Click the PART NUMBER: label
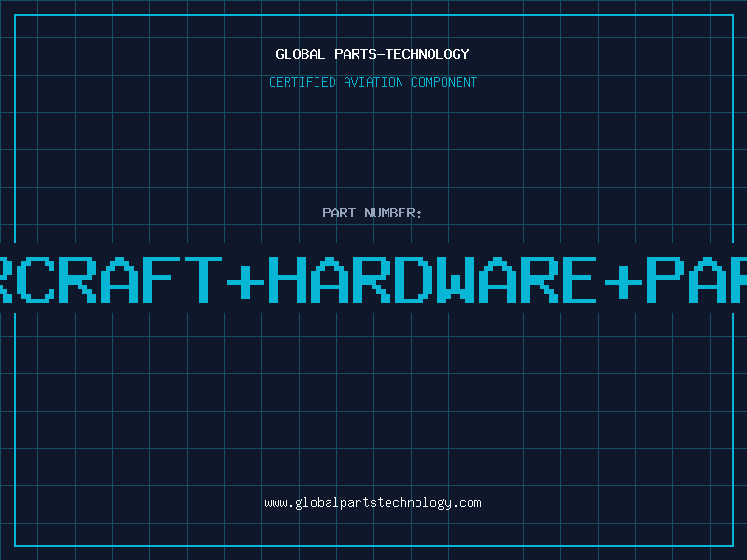The height and width of the screenshot is (560, 747). point(373,213)
